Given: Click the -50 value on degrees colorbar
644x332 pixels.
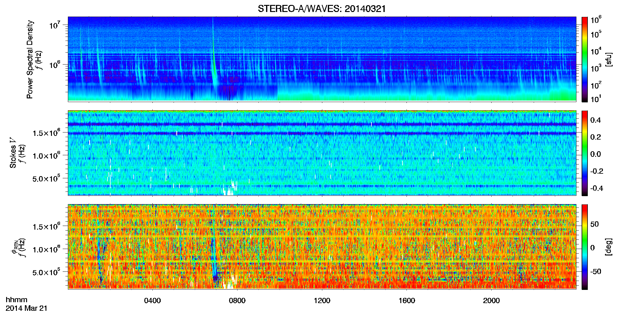Looking at the screenshot, I should coord(595,272).
